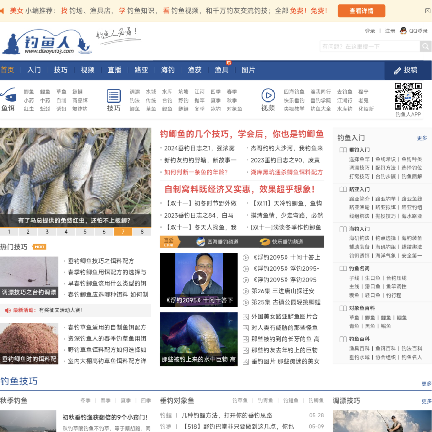This screenshot has height=432, width=432.
Task: Open the 鱼饵 fish bait category icon
Action: point(8,95)
